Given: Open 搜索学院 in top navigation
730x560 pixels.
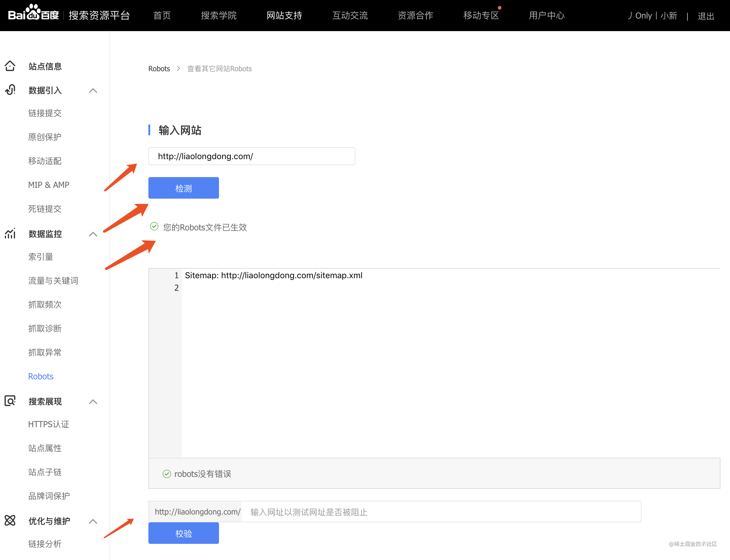Looking at the screenshot, I should click(219, 15).
